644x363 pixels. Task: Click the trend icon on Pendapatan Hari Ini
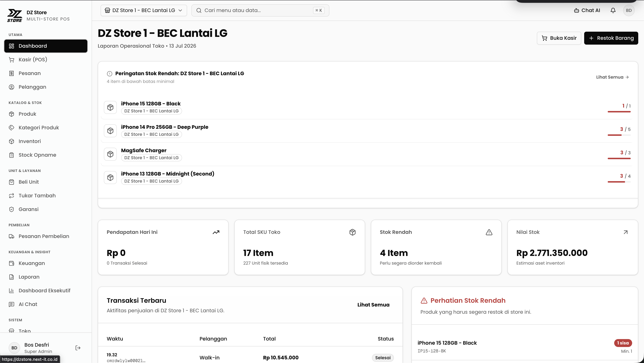point(216,232)
